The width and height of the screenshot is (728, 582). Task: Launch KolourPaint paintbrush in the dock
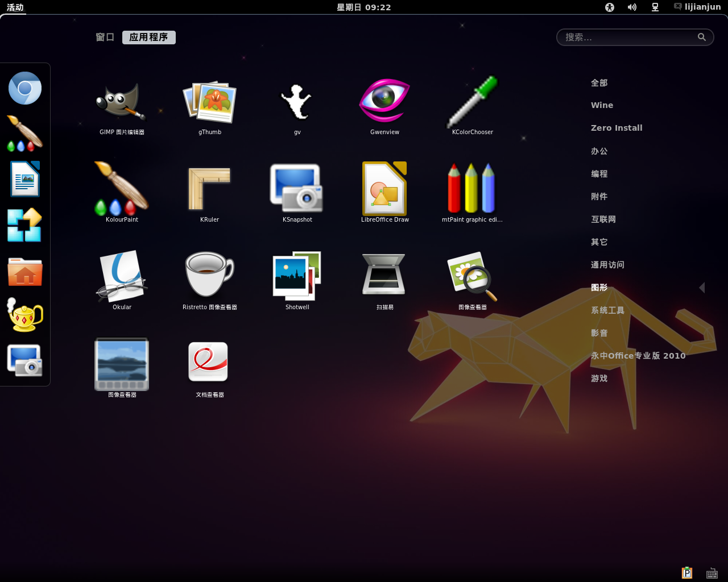coord(25,134)
